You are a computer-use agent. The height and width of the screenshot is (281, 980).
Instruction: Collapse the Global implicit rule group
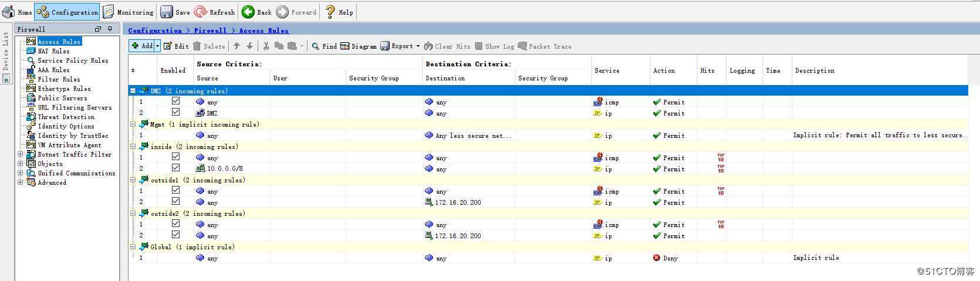coord(133,247)
